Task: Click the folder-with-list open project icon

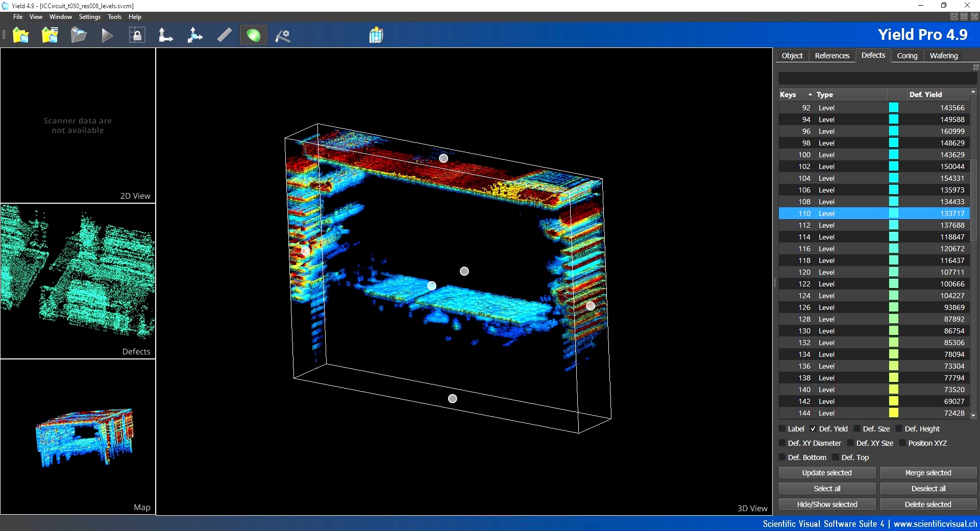Action: point(50,35)
